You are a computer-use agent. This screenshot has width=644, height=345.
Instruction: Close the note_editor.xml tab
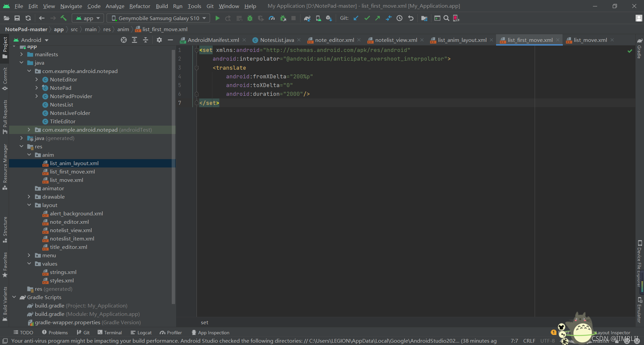point(359,40)
